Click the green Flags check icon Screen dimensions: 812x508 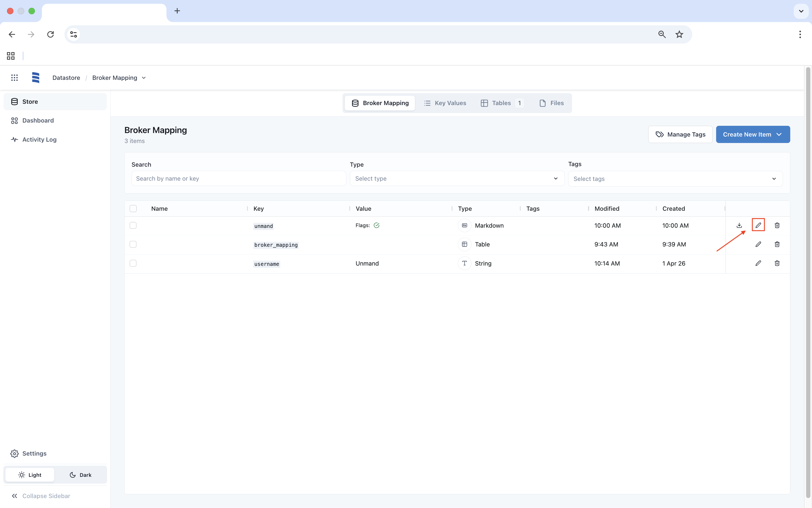point(376,226)
